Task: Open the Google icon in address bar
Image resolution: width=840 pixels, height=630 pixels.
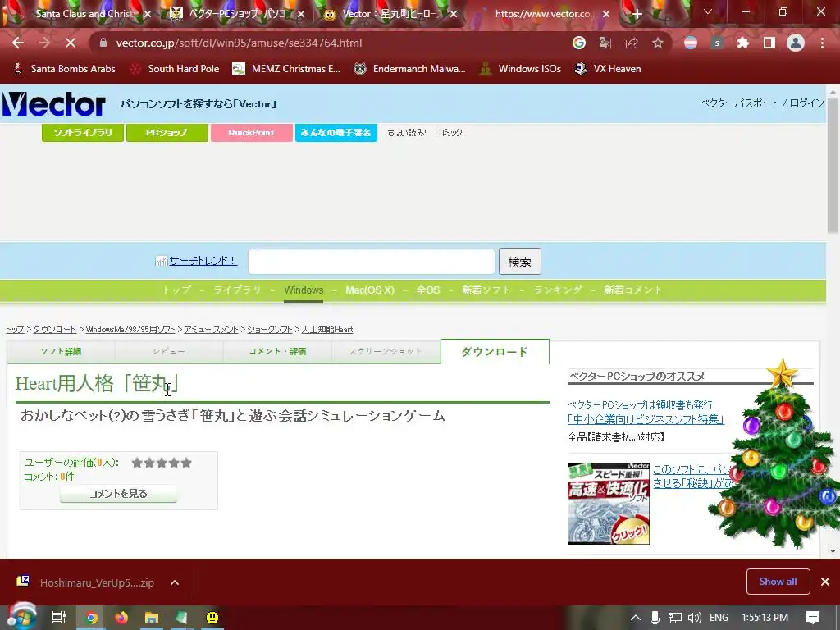Action: [578, 43]
